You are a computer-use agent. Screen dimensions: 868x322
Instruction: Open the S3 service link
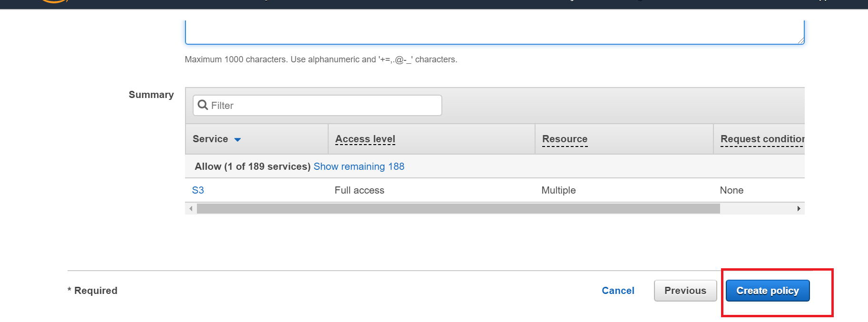coord(198,190)
